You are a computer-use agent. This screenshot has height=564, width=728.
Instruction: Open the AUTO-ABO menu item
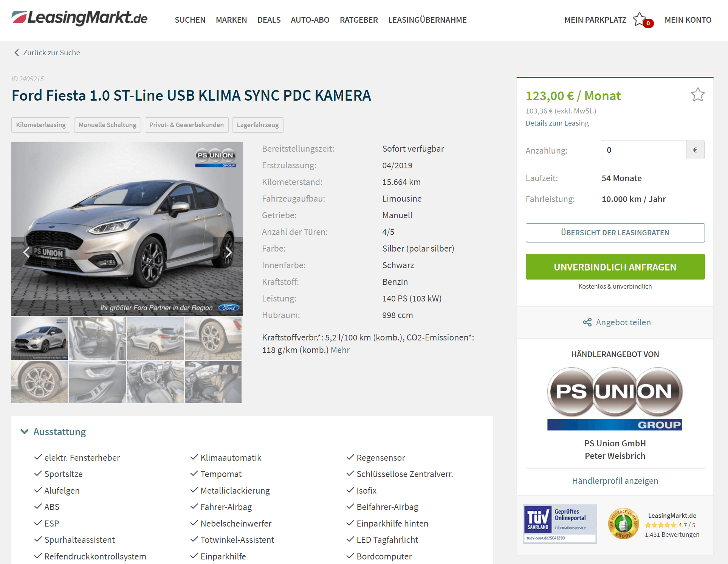click(x=310, y=20)
